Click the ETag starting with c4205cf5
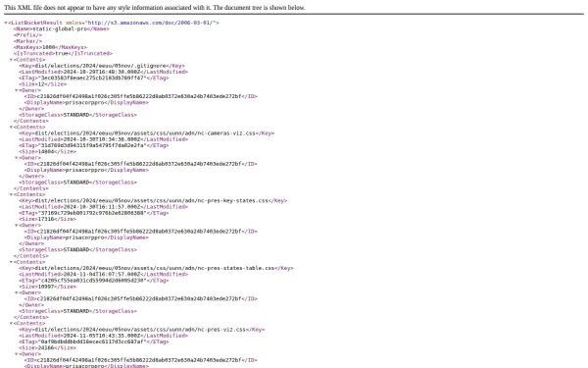Image resolution: width=588 pixels, height=368 pixels. [x=94, y=281]
